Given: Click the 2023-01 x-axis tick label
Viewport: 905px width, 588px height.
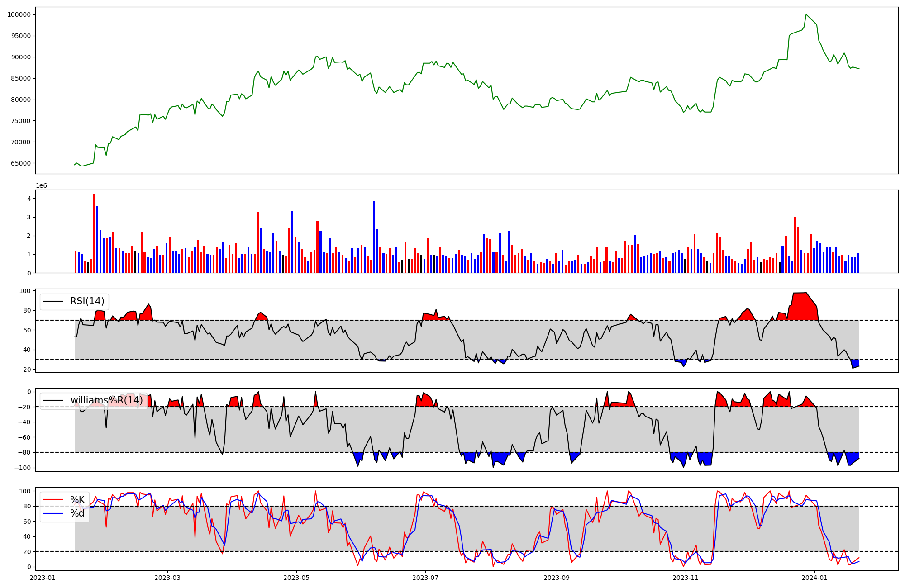Looking at the screenshot, I should tap(43, 578).
